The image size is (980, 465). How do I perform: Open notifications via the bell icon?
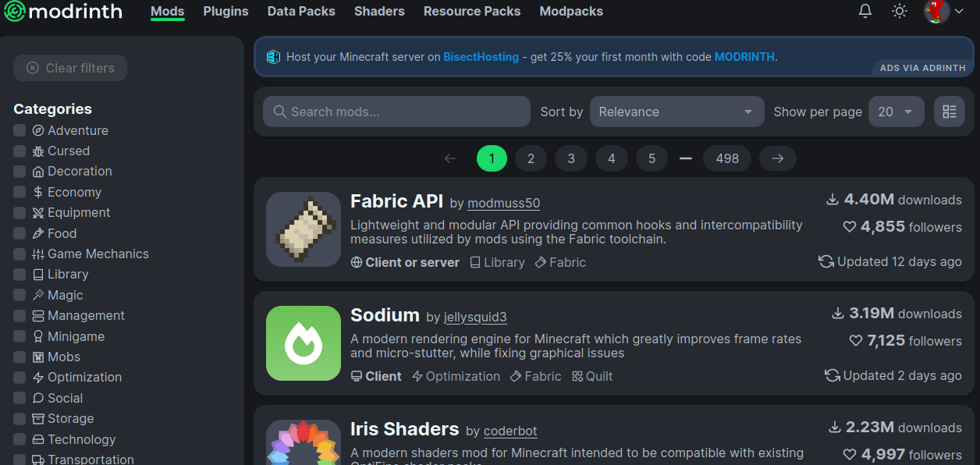[865, 11]
